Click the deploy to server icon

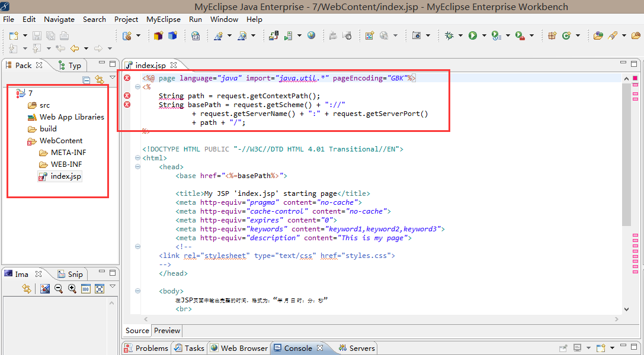click(x=274, y=35)
